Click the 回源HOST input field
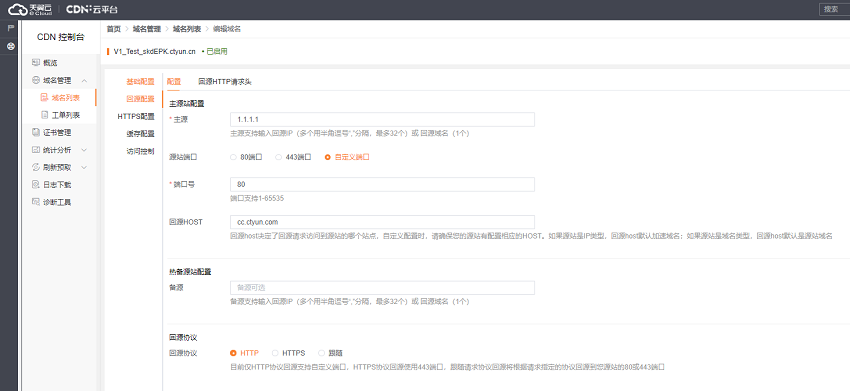 tap(382, 222)
